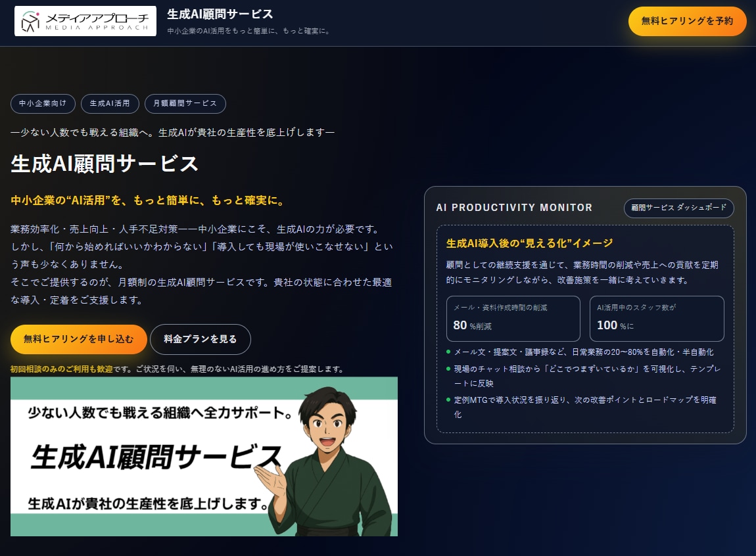The image size is (756, 556).
Task: Open 料金プランを見る button
Action: point(200,339)
